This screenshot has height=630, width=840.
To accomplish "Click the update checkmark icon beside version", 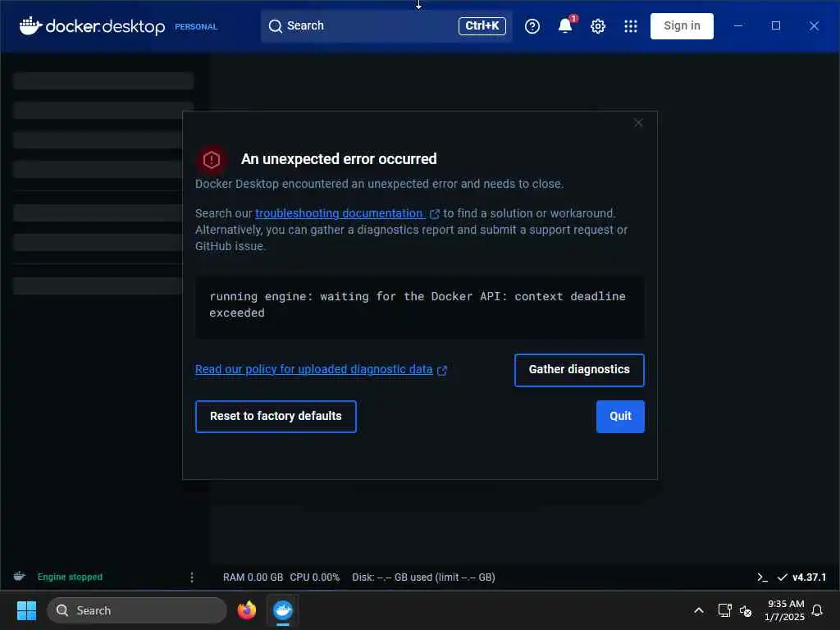I will (x=782, y=577).
